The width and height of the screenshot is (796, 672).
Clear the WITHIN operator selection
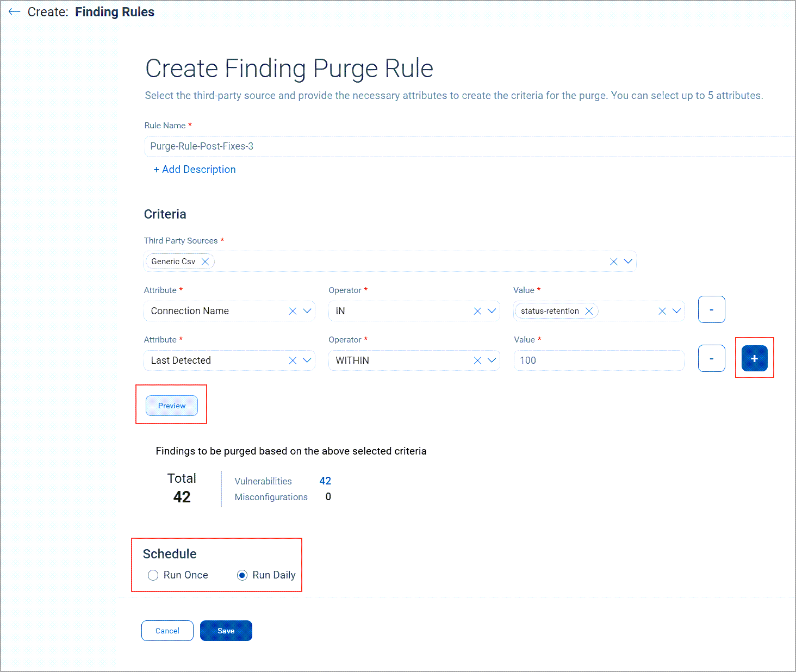(x=477, y=360)
